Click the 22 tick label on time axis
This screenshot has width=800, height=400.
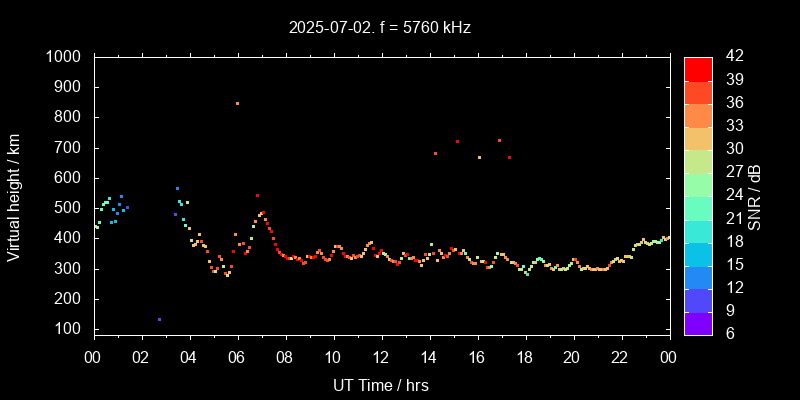(621, 356)
